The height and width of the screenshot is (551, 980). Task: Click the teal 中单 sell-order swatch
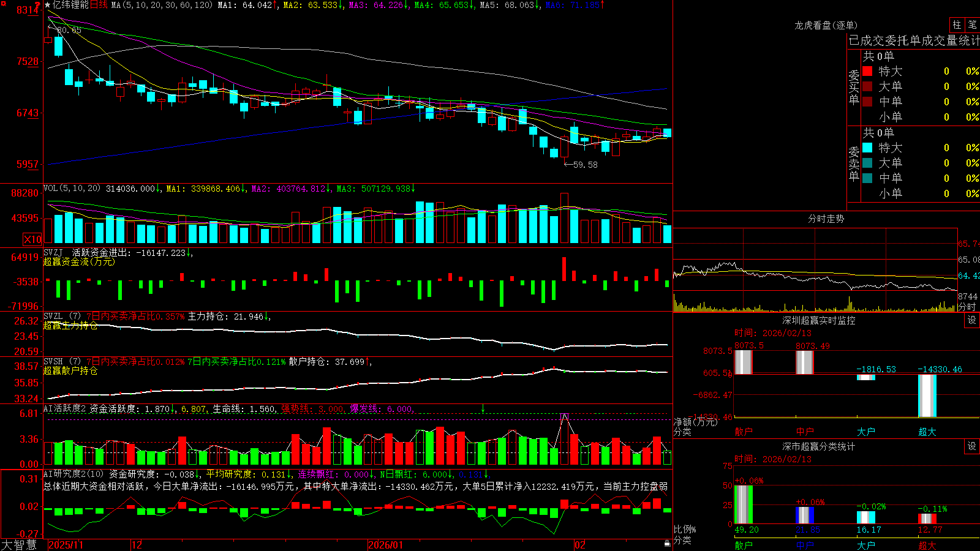[x=867, y=178]
